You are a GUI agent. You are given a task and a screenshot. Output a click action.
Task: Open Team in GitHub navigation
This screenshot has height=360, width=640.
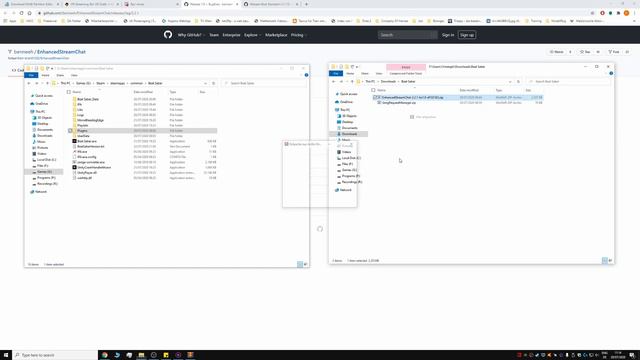pos(214,35)
